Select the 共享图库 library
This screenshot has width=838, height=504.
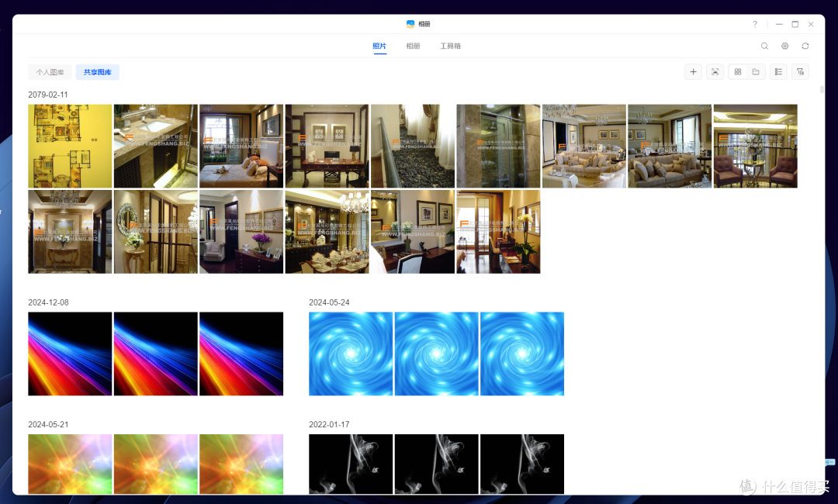pyautogui.click(x=97, y=72)
